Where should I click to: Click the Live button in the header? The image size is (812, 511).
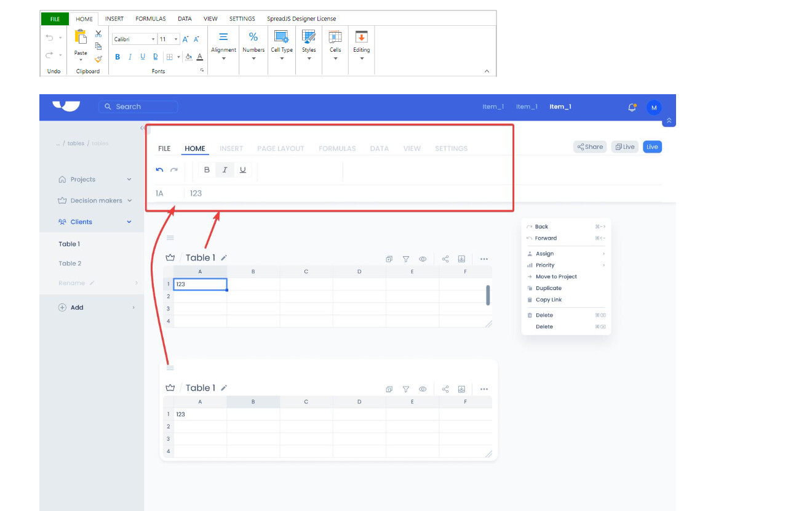coord(652,147)
